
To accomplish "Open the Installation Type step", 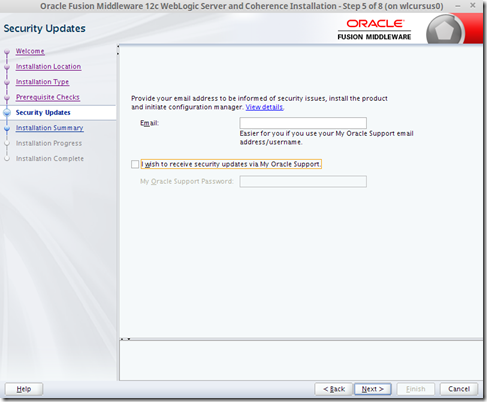I will point(42,82).
